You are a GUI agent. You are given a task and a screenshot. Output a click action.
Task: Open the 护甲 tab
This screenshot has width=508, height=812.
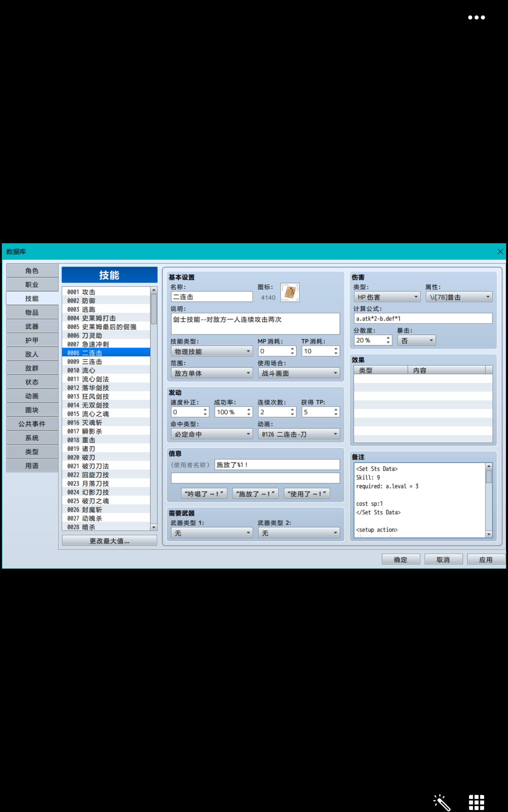coord(32,340)
